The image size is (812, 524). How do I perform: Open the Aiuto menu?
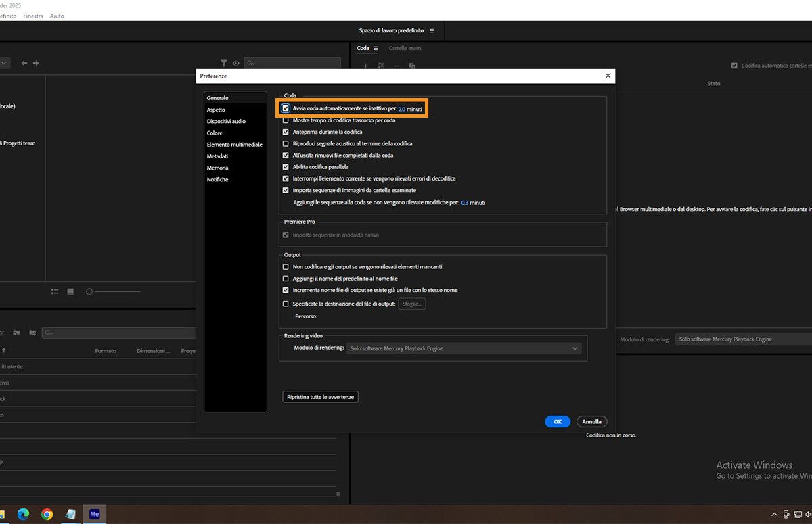pos(57,16)
